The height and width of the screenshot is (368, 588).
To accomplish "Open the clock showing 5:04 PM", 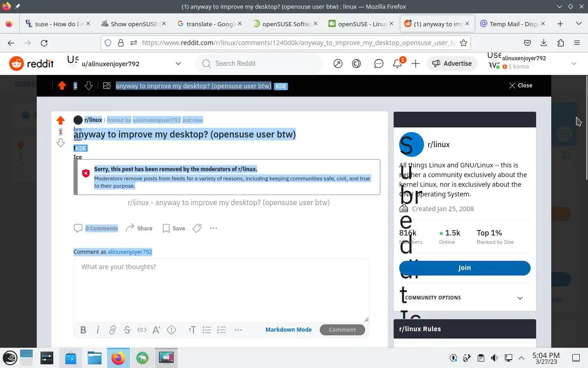I will pyautogui.click(x=546, y=358).
